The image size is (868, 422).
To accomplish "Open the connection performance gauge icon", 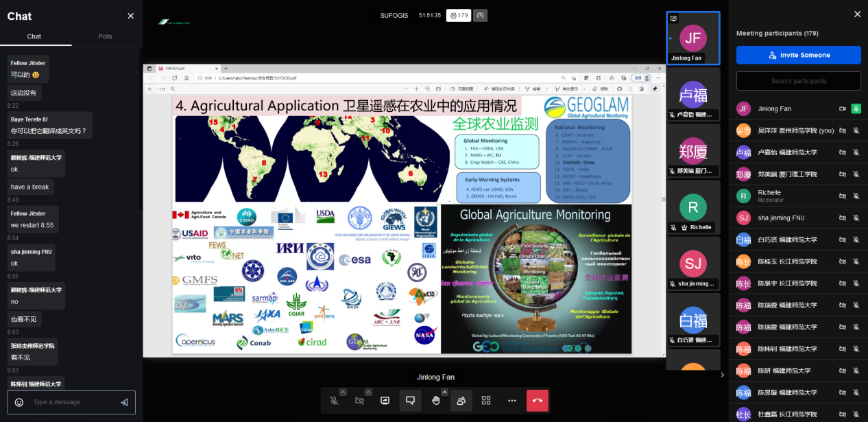I will click(480, 15).
